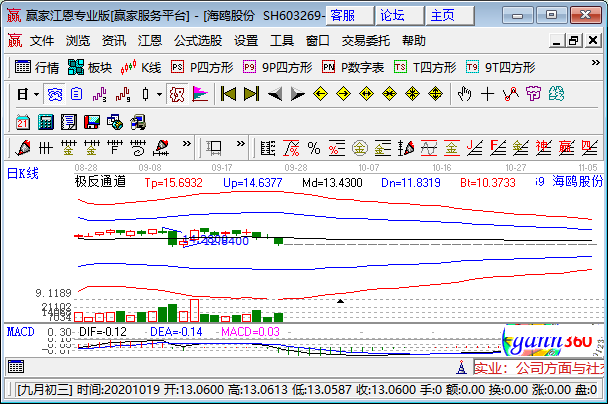
Task: Click the red 9-period zigzag icon
Action: pos(123,94)
